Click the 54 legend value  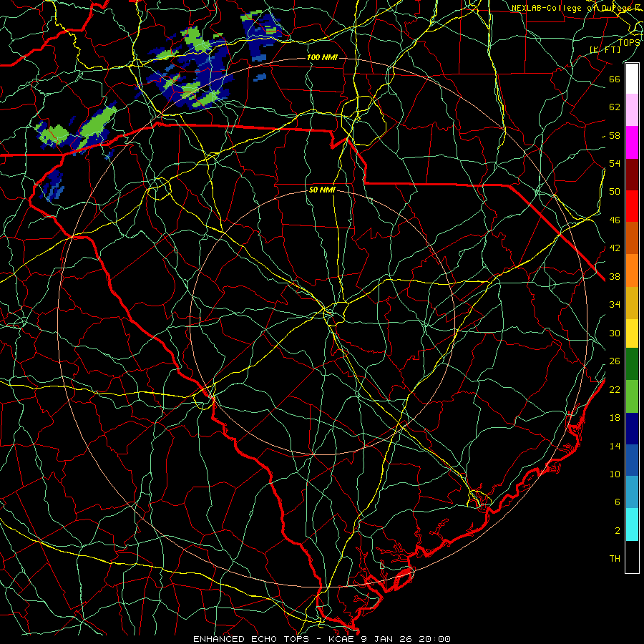click(x=615, y=163)
